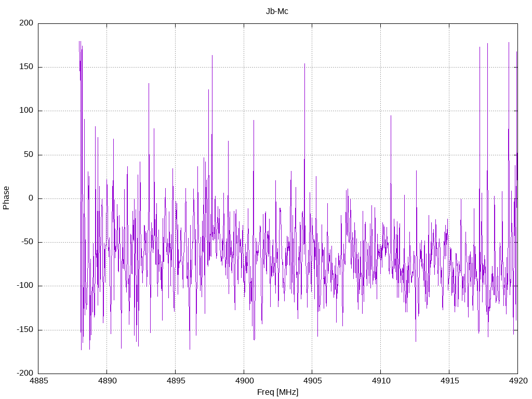Image resolution: width=532 pixels, height=399 pixels.
Task: Click the y-axis tick label '-100'
Action: click(25, 286)
